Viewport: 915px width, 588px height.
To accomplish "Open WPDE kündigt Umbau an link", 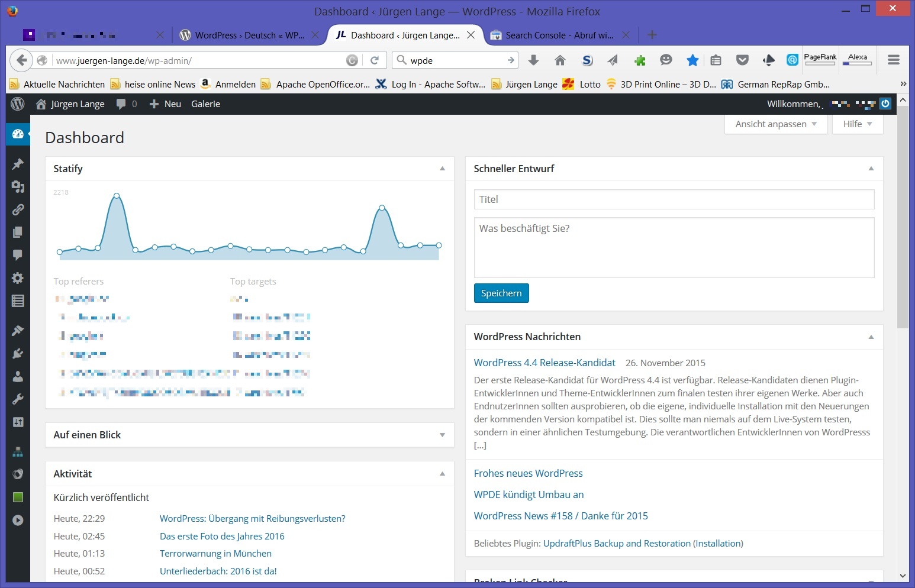I will [529, 495].
